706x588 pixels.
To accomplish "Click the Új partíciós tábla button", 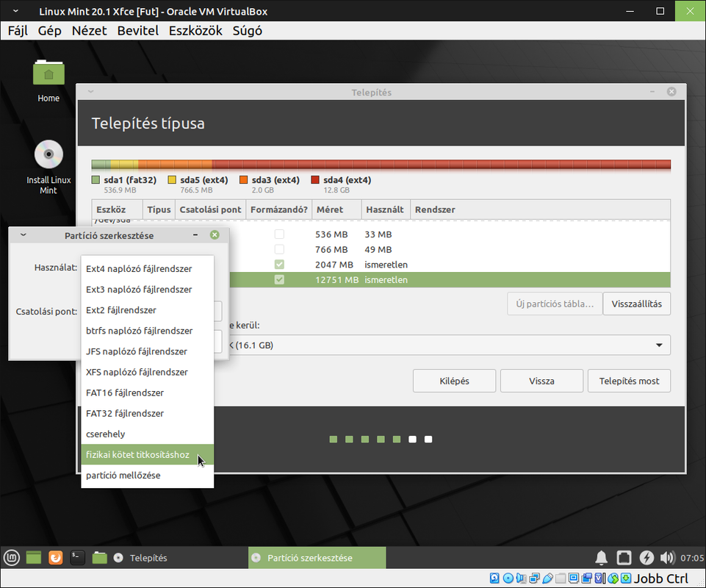I will (x=555, y=304).
